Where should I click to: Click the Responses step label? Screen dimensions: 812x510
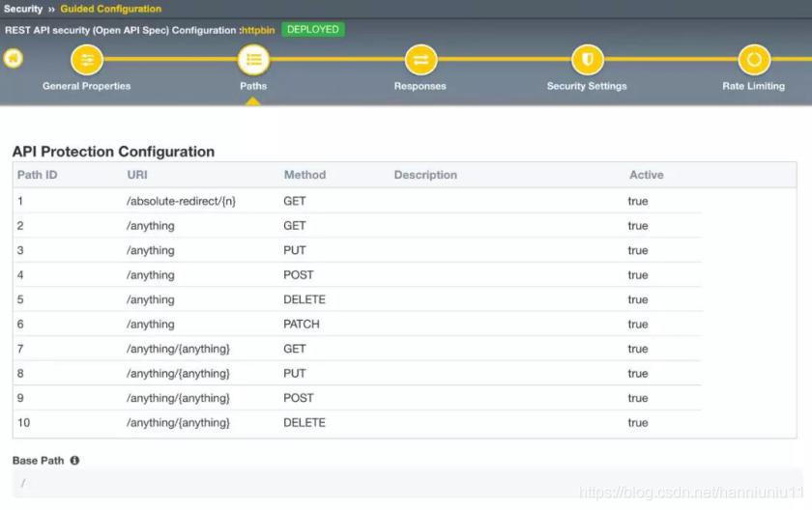click(420, 86)
